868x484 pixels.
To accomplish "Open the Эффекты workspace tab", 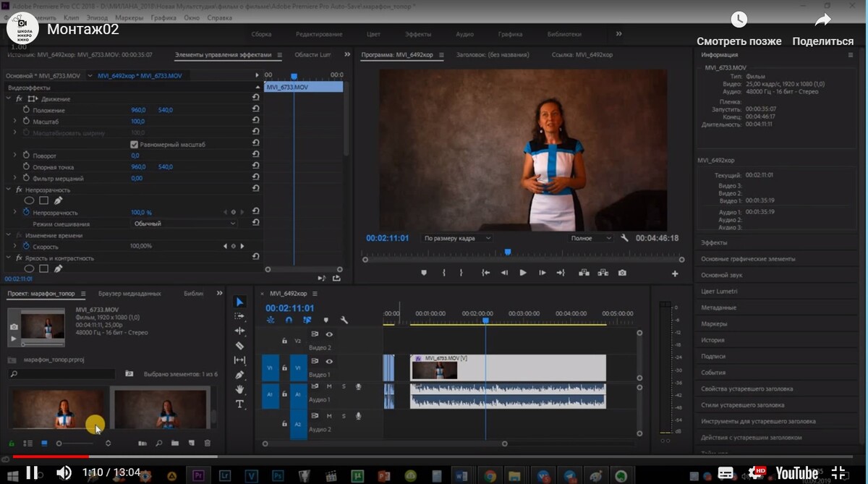I will click(x=418, y=34).
